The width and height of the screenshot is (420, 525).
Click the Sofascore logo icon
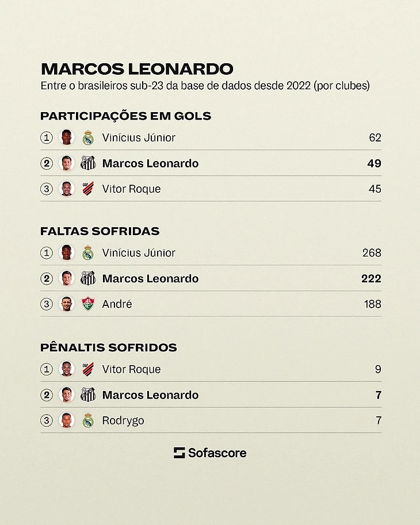click(179, 453)
